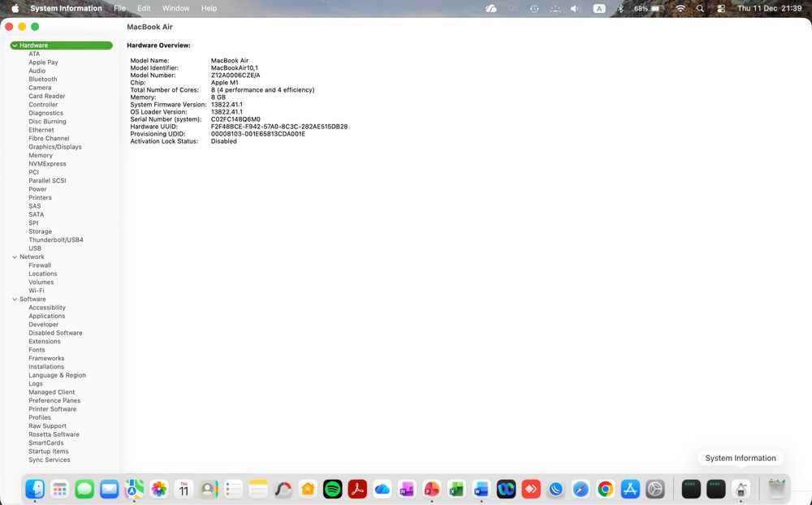Click the battery 68% indicator
The height and width of the screenshot is (505, 812).
(x=649, y=8)
